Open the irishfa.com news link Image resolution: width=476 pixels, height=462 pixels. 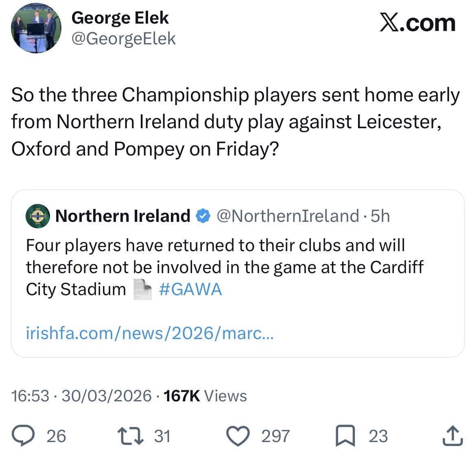click(x=150, y=333)
